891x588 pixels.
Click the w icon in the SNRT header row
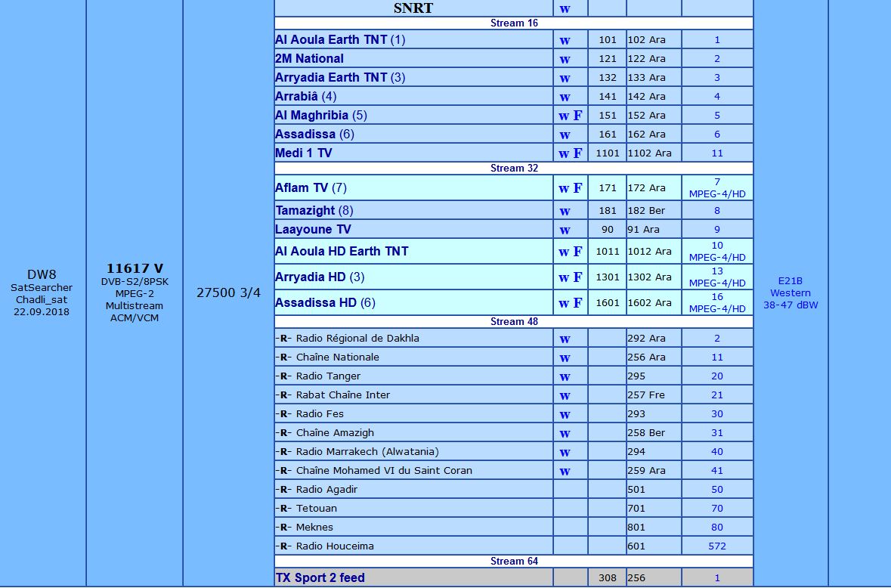point(565,9)
